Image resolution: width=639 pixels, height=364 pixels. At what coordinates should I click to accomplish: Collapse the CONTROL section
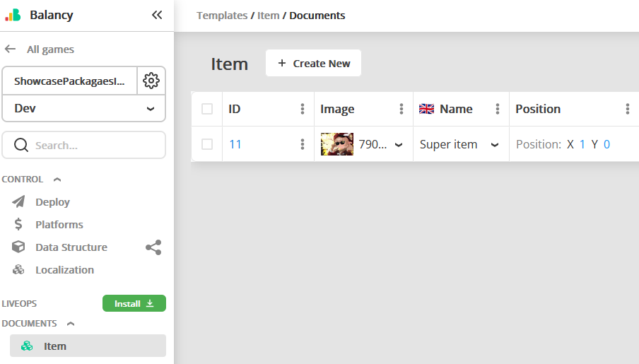click(x=57, y=180)
